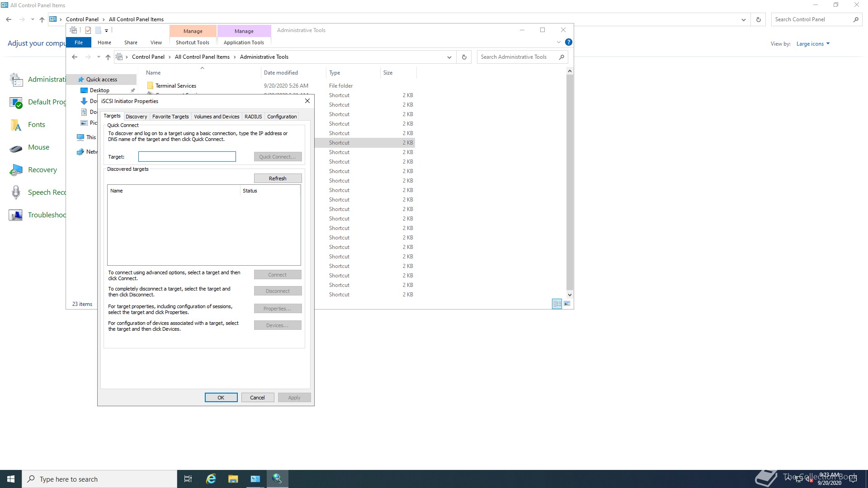Click the New folder quick-access toolbar icon

coord(98,30)
